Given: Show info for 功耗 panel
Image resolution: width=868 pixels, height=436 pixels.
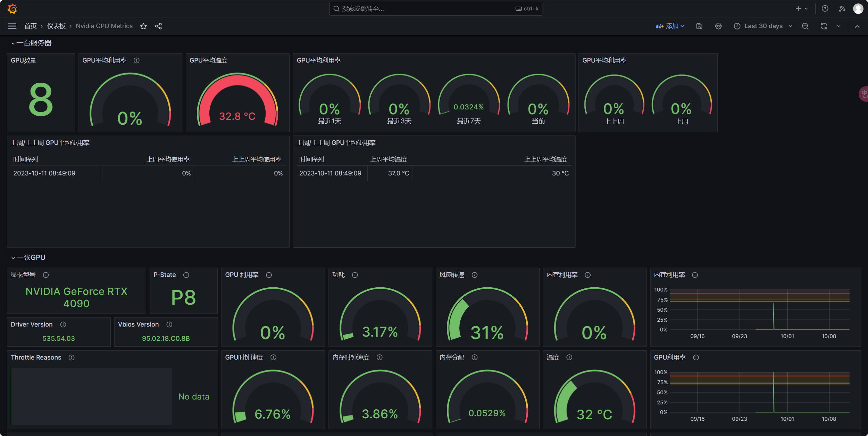Looking at the screenshot, I should coord(355,275).
